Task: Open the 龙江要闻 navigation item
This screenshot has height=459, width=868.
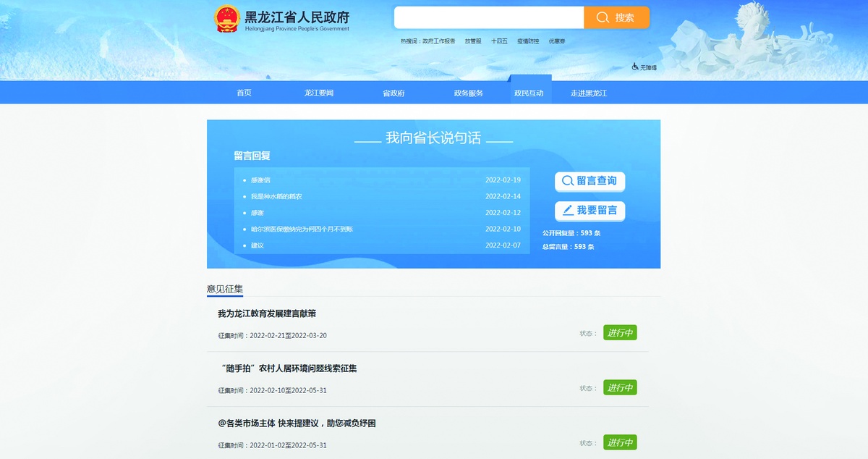Action: (319, 93)
